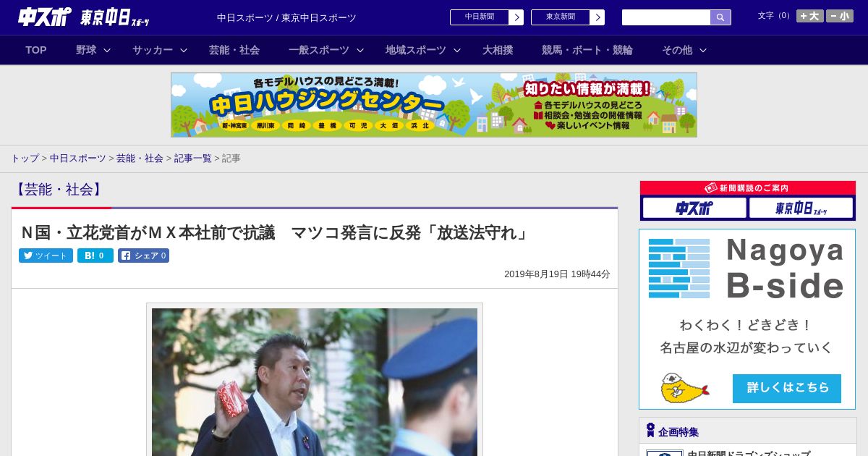Image resolution: width=868 pixels, height=456 pixels.
Task: Go to 芸能・社会 breadcrumb link
Action: pos(140,158)
